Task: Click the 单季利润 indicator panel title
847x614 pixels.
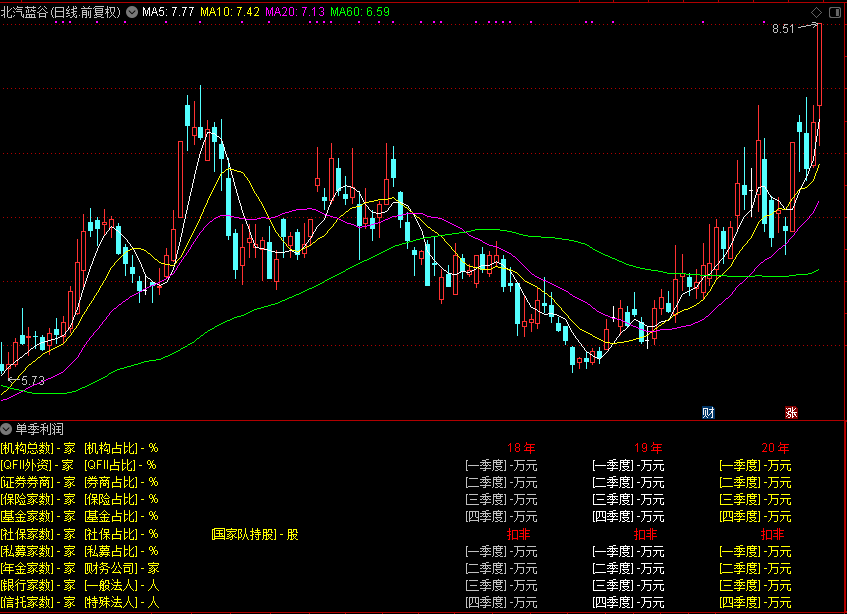Action: point(38,428)
